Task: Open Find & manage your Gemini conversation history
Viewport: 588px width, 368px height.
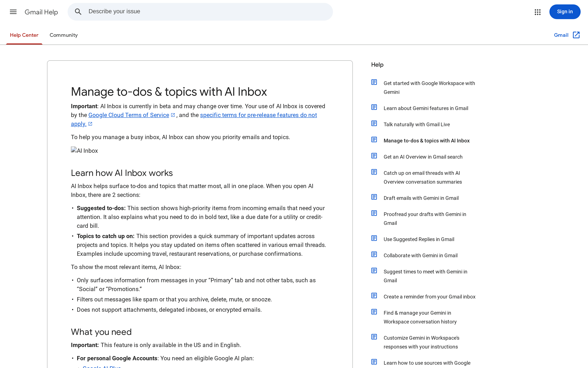Action: click(420, 317)
